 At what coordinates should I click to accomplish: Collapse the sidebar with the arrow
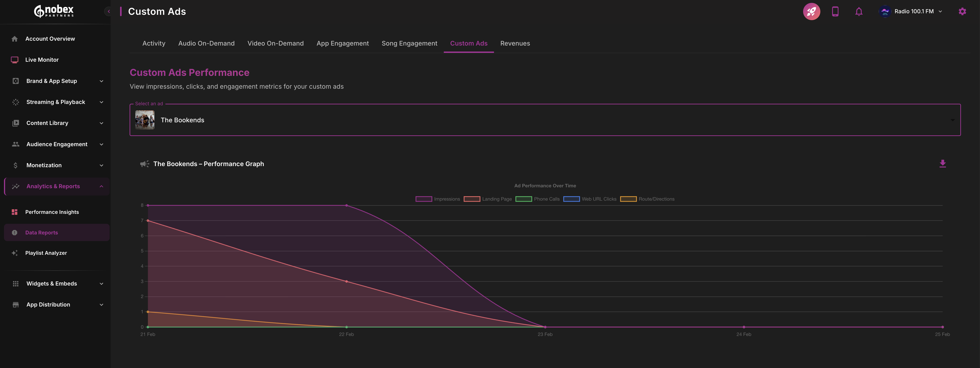point(108,11)
